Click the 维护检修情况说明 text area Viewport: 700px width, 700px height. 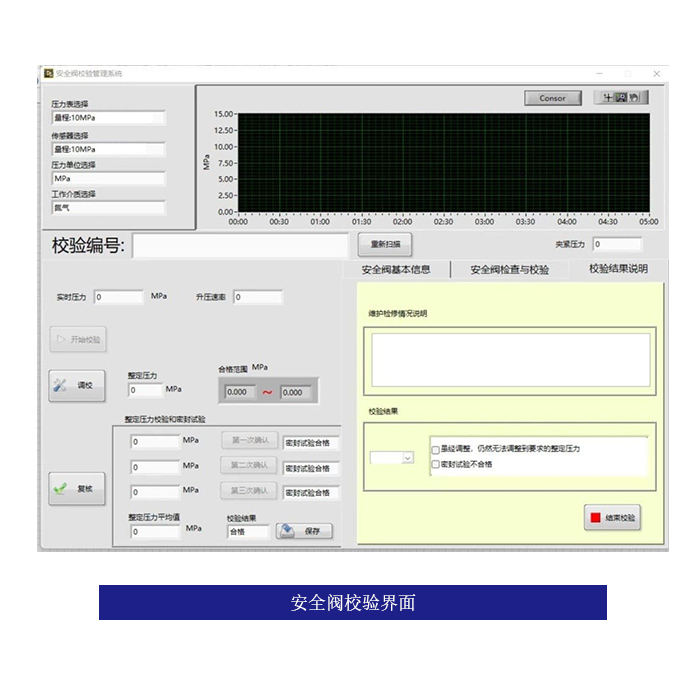pos(510,359)
